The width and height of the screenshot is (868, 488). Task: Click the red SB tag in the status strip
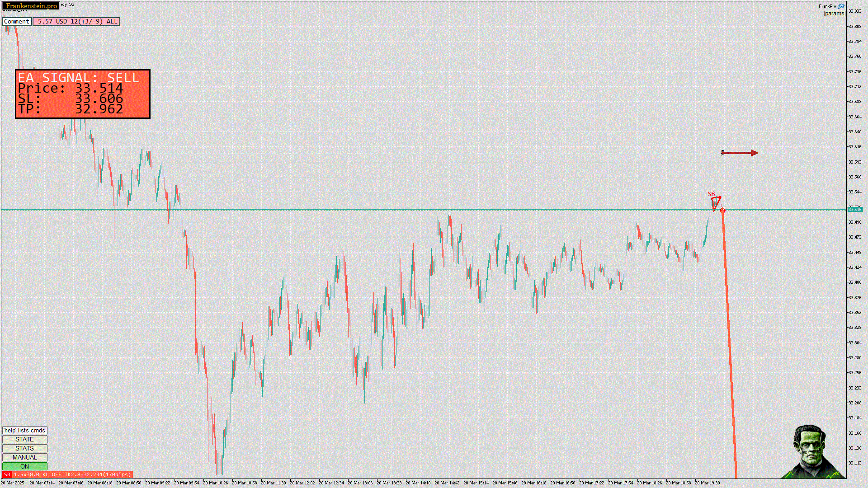[x=7, y=474]
